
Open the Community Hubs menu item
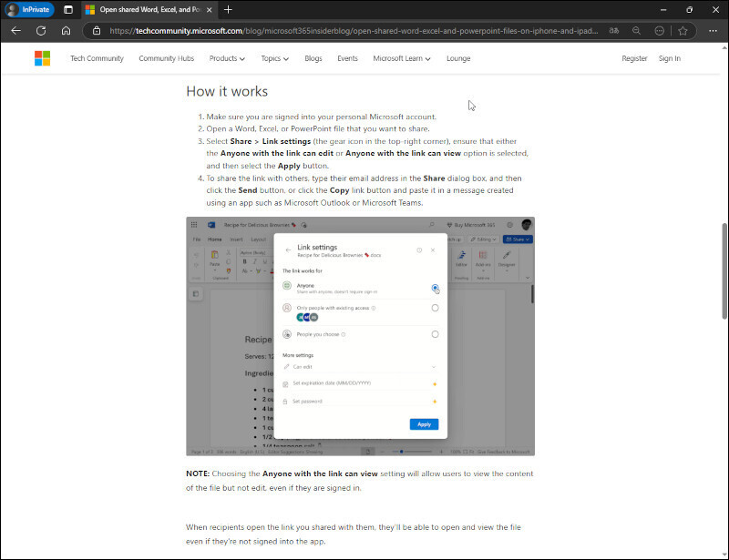pos(167,58)
